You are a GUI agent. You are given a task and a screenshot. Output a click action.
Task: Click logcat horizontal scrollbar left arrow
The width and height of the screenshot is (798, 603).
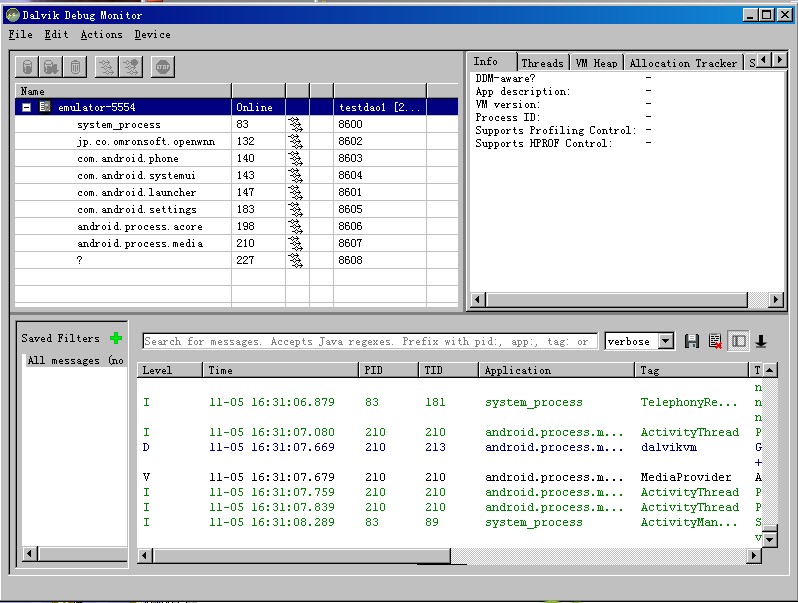point(145,556)
